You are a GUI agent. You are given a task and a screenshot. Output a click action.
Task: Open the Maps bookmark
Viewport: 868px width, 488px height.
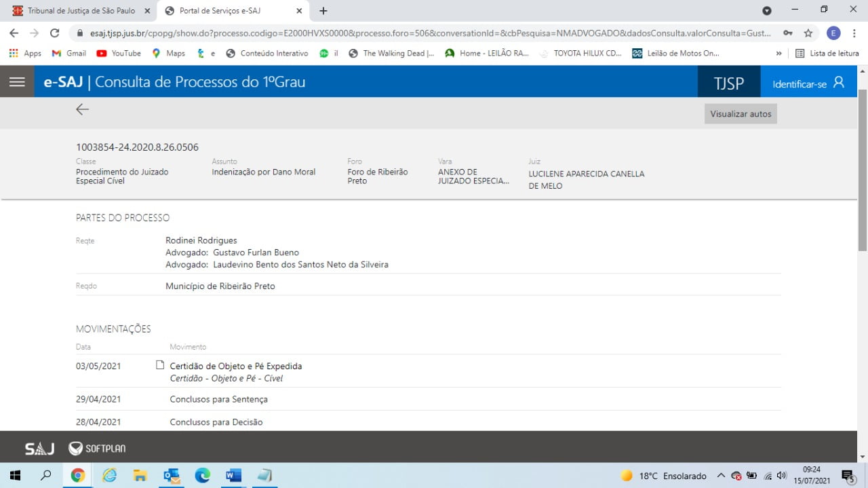(x=168, y=53)
